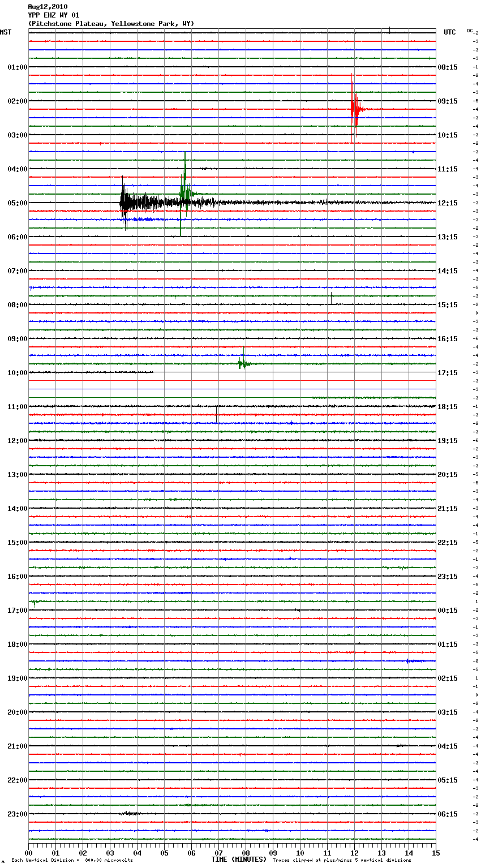Screen dimensions: 481x868
Task: Click the blue burst on the 18:30 trace
Action: pos(416,661)
